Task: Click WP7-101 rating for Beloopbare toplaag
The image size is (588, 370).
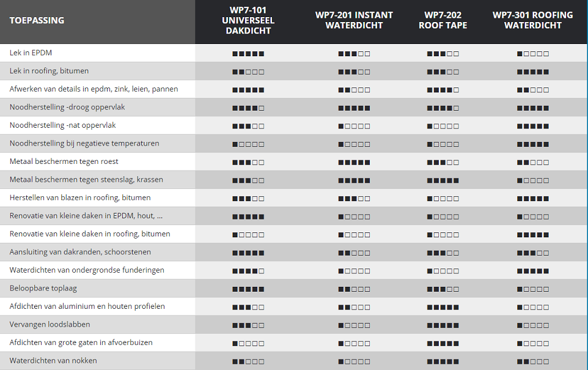Action: point(248,289)
